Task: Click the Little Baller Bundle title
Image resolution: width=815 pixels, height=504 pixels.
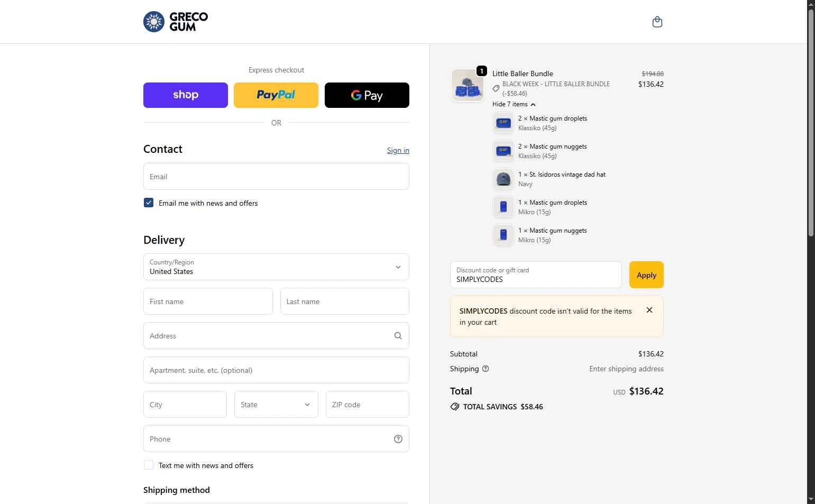Action: click(523, 74)
